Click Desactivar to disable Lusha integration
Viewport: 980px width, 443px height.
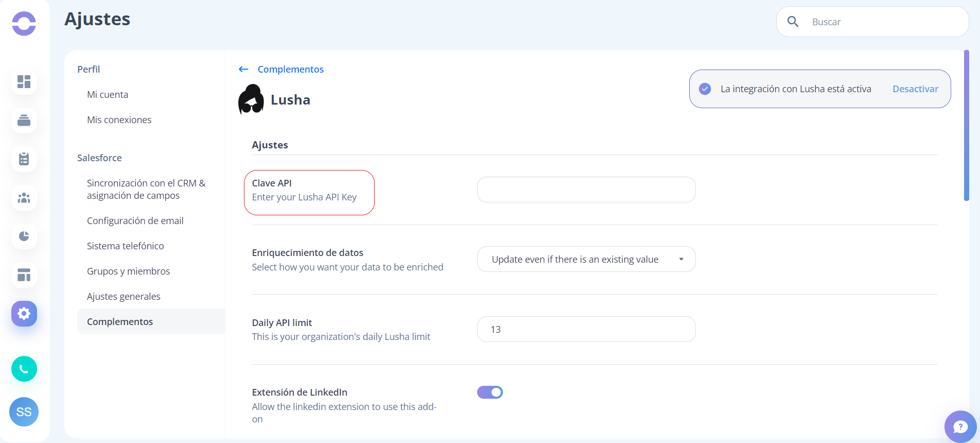coord(915,89)
